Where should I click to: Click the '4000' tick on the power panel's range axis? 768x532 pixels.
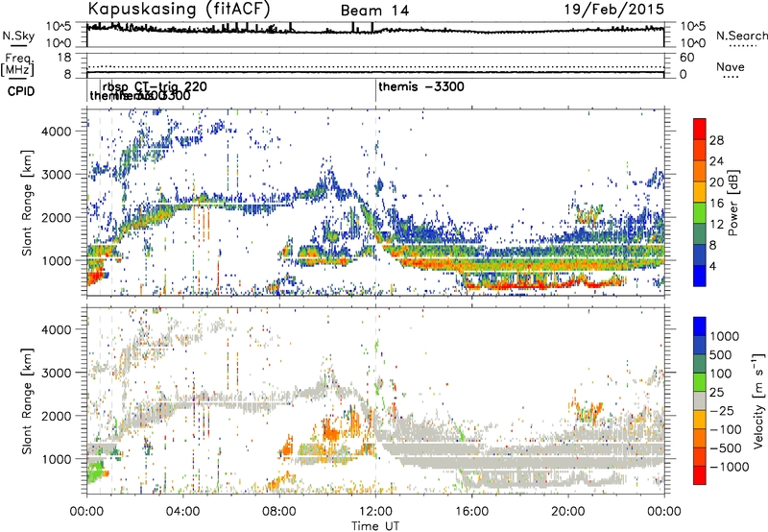pyautogui.click(x=56, y=132)
